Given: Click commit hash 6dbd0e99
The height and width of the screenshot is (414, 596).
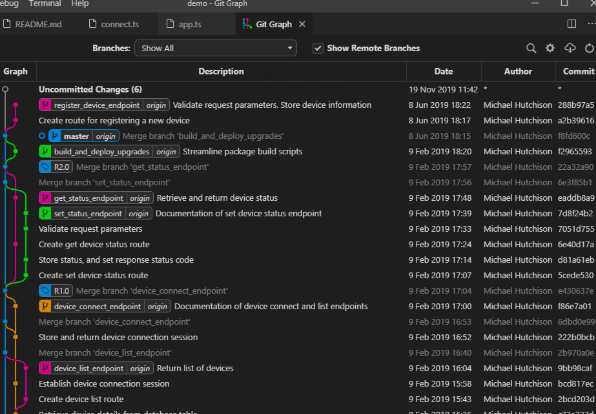Looking at the screenshot, I should (576, 322).
